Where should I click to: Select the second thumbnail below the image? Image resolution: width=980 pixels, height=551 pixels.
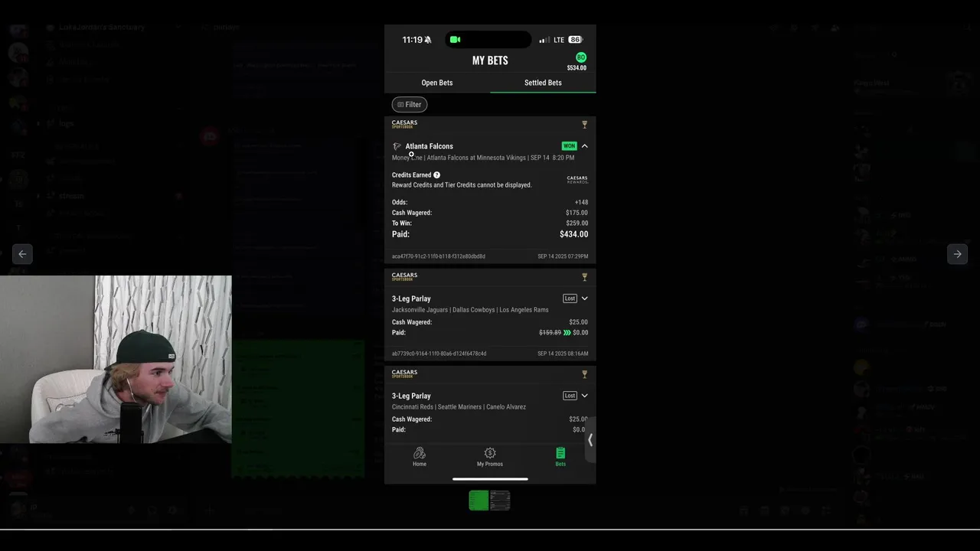tap(500, 500)
